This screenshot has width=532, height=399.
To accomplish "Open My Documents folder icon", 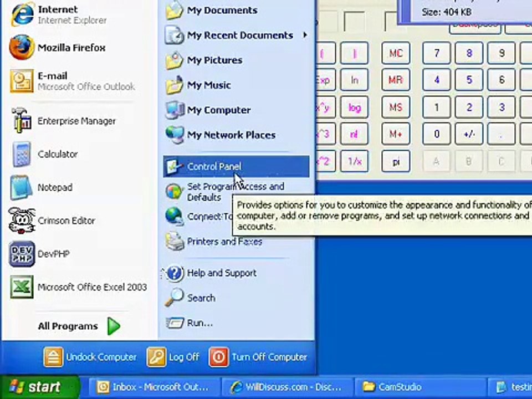I will click(175, 10).
